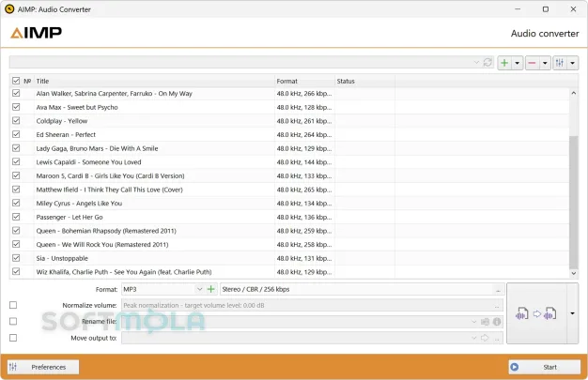This screenshot has height=380, width=588.
Task: Click the № column header
Action: point(27,81)
